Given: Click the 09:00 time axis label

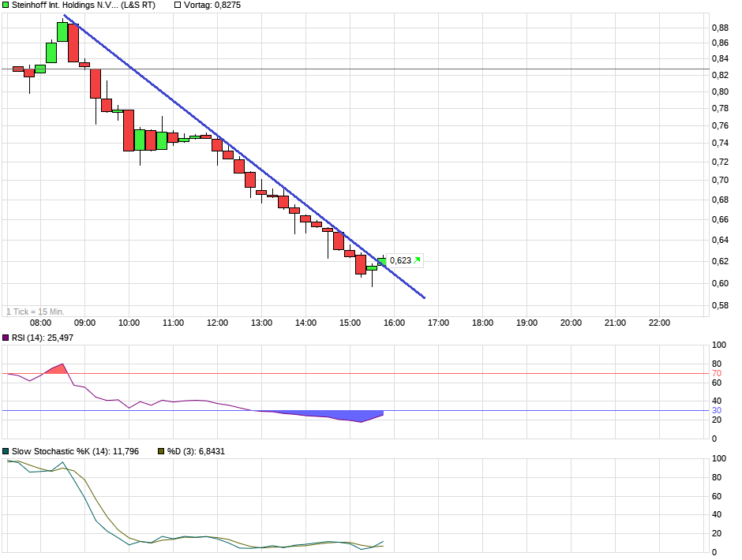Looking at the screenshot, I should pos(84,323).
